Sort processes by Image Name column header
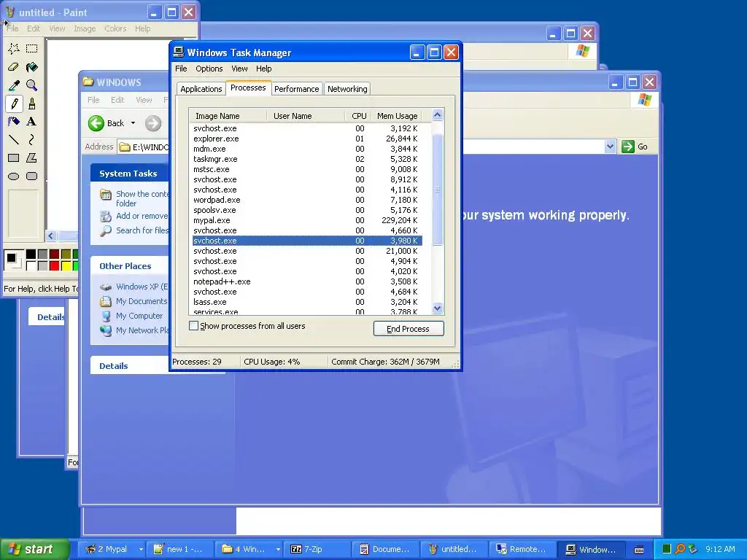747x560 pixels. click(x=228, y=116)
